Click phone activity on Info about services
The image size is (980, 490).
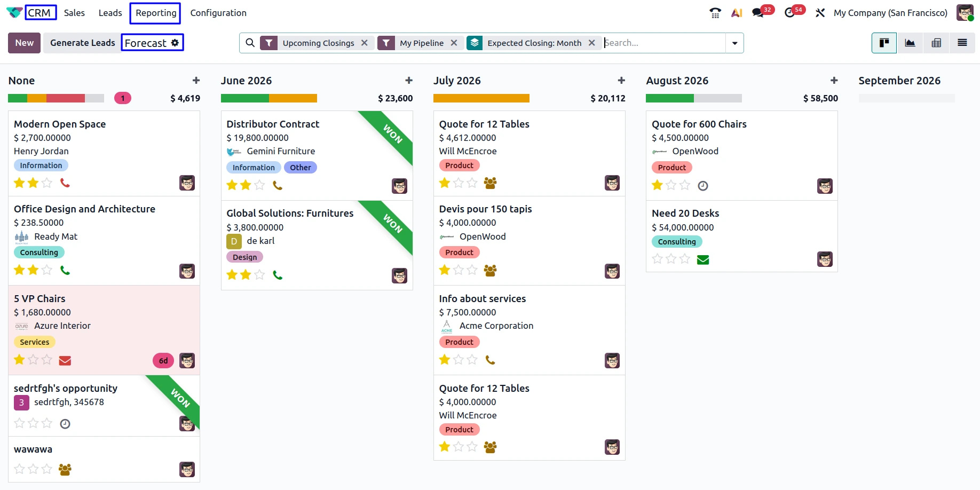pyautogui.click(x=490, y=360)
